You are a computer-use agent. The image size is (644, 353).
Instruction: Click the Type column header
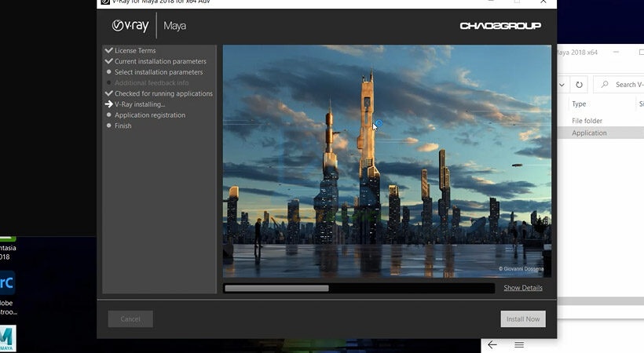(x=579, y=104)
